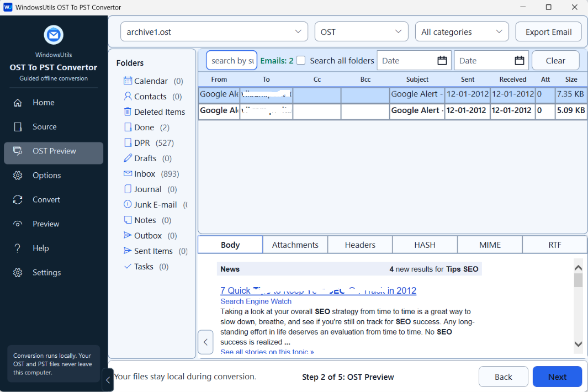588x392 pixels.
Task: Click the preview scrollbar up arrow
Action: [578, 267]
